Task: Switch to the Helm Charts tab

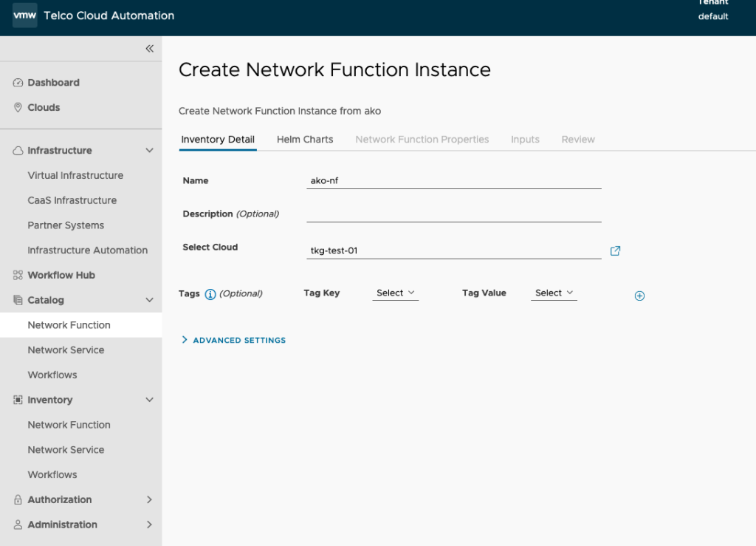Action: 305,140
